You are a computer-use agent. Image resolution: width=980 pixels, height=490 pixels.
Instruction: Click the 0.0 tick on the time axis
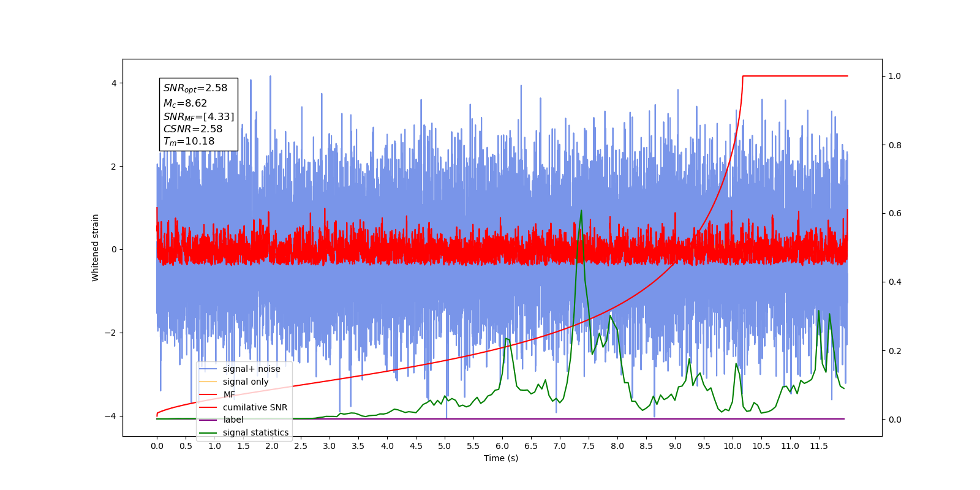click(x=157, y=446)
